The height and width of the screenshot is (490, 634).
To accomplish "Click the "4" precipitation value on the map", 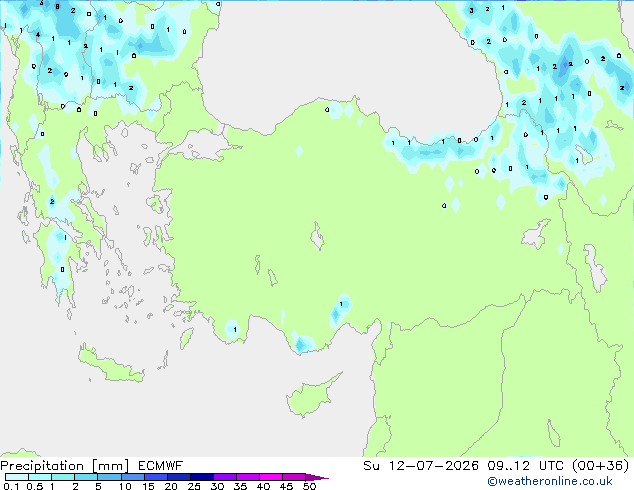I will [x=38, y=34].
